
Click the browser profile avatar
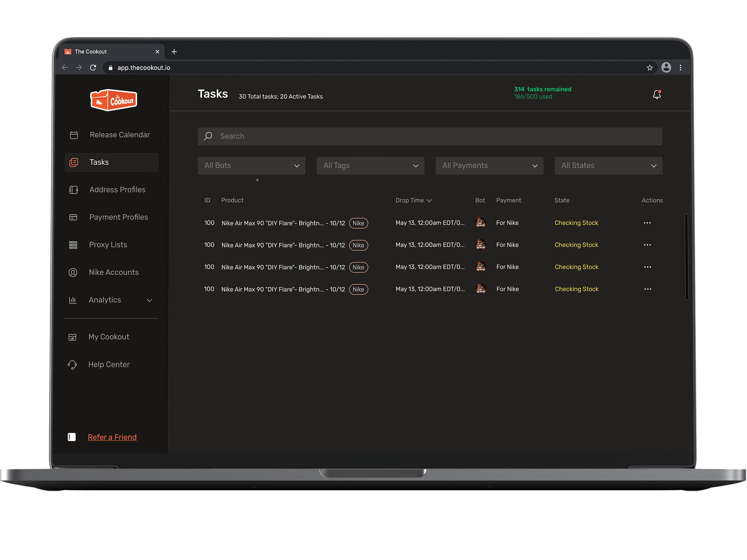(x=666, y=68)
